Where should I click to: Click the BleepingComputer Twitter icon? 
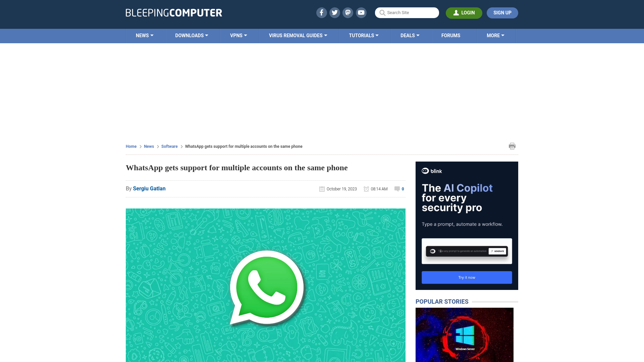335,13
